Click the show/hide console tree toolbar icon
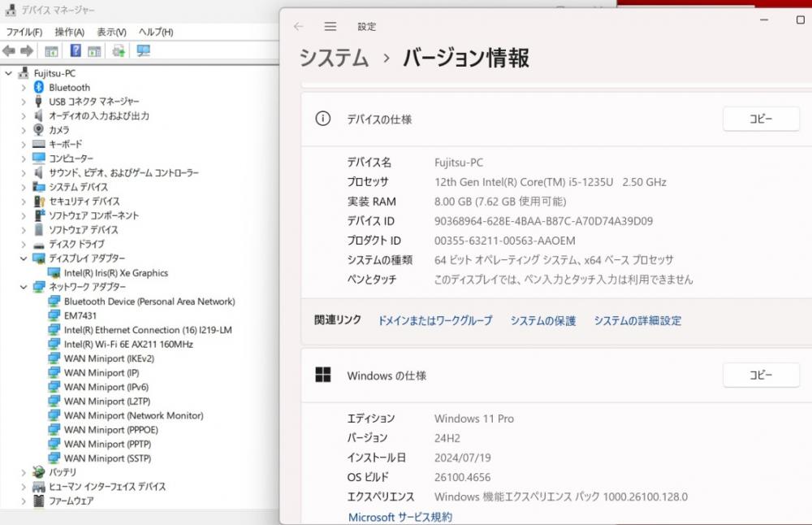Image resolution: width=812 pixels, height=525 pixels. 51,50
